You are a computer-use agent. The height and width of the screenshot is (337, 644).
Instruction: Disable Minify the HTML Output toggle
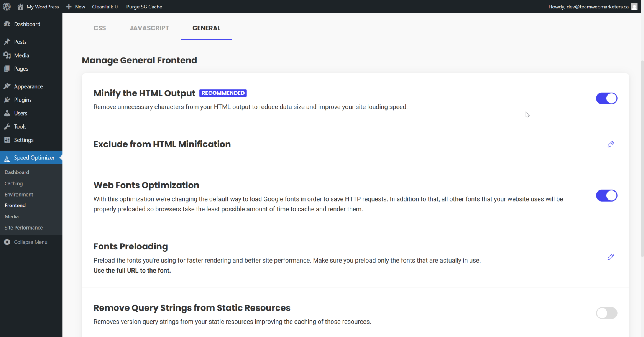click(606, 98)
